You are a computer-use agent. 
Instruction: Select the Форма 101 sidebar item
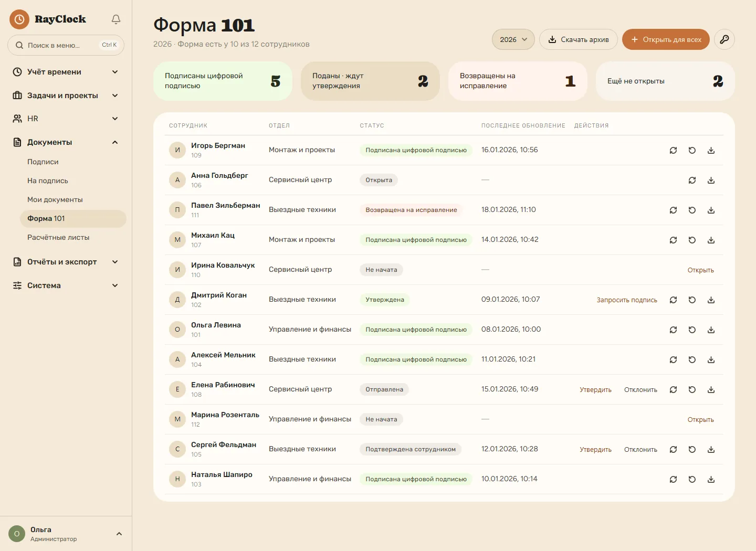pos(73,219)
